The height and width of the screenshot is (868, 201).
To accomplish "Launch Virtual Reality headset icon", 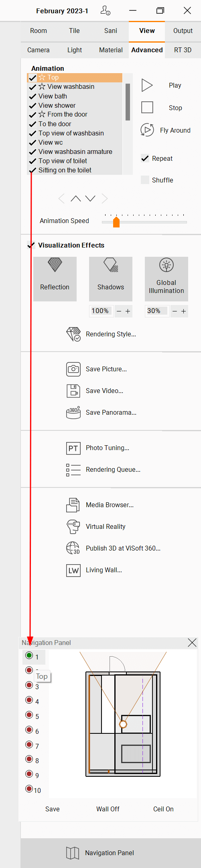I will click(x=73, y=526).
